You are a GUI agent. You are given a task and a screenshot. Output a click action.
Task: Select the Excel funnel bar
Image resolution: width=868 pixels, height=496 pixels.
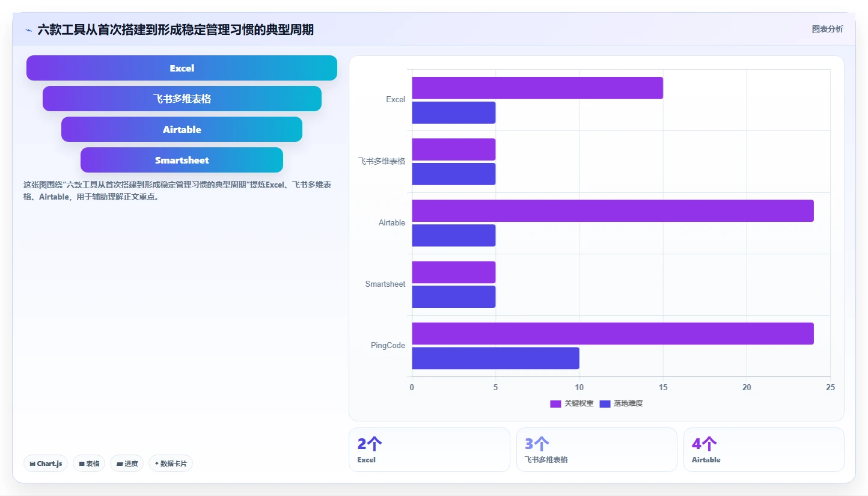pyautogui.click(x=182, y=68)
